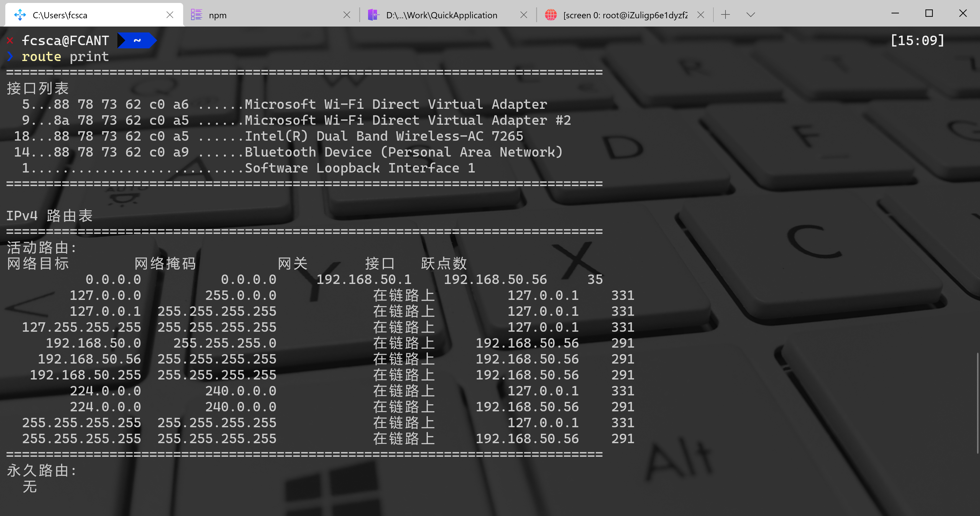Click the 接口列表 heading

coord(38,88)
